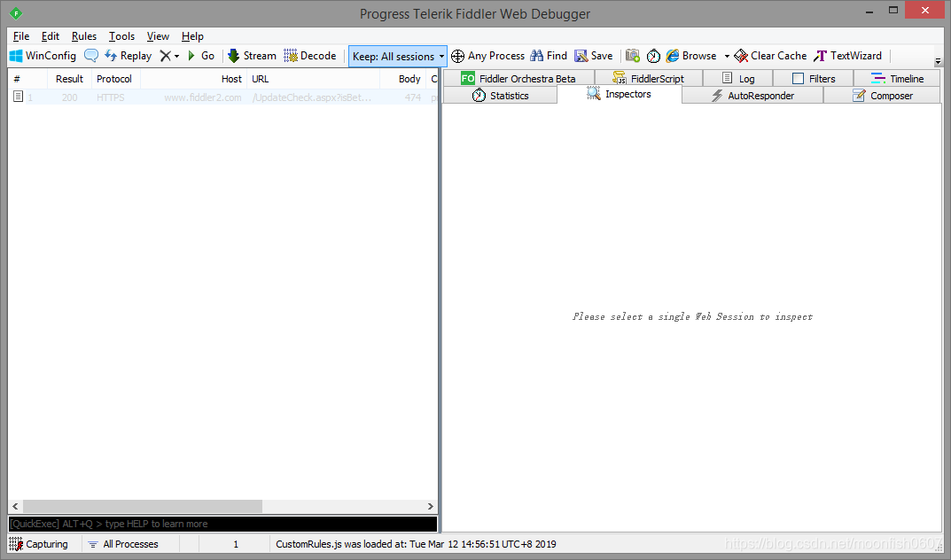Click the horizontal scrollbar thumb of session list
The image size is (951, 560).
click(143, 506)
